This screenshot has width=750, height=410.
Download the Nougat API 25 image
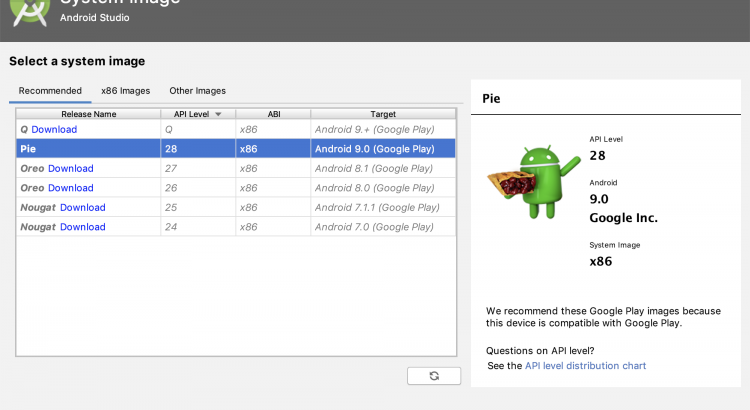(x=82, y=207)
